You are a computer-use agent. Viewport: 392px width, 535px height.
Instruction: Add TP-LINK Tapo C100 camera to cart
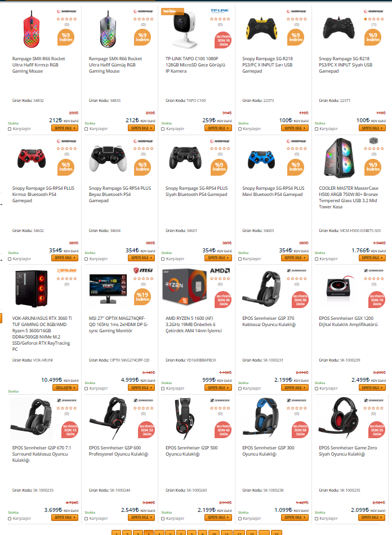219,128
